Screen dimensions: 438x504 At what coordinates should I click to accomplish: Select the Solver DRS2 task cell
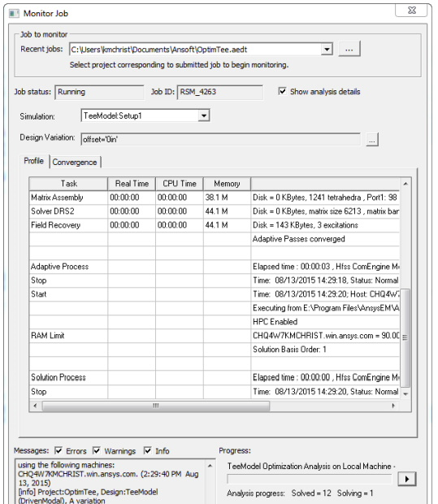tap(68, 211)
